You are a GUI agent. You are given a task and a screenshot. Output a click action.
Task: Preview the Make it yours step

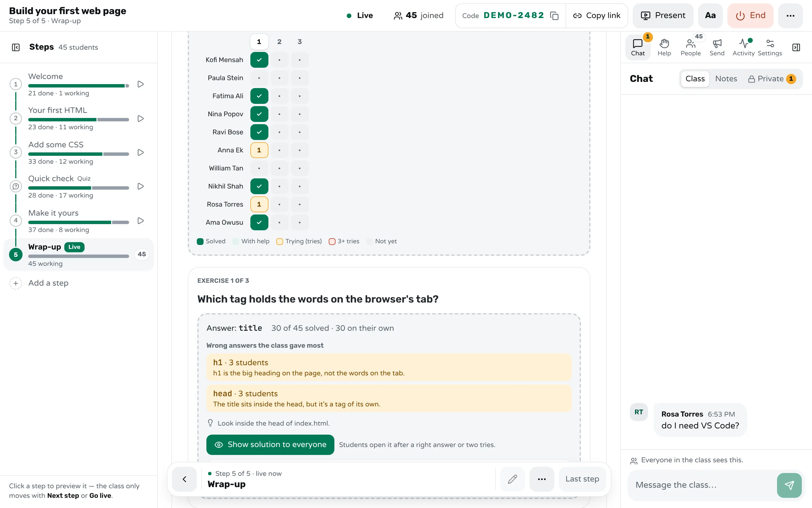(141, 221)
